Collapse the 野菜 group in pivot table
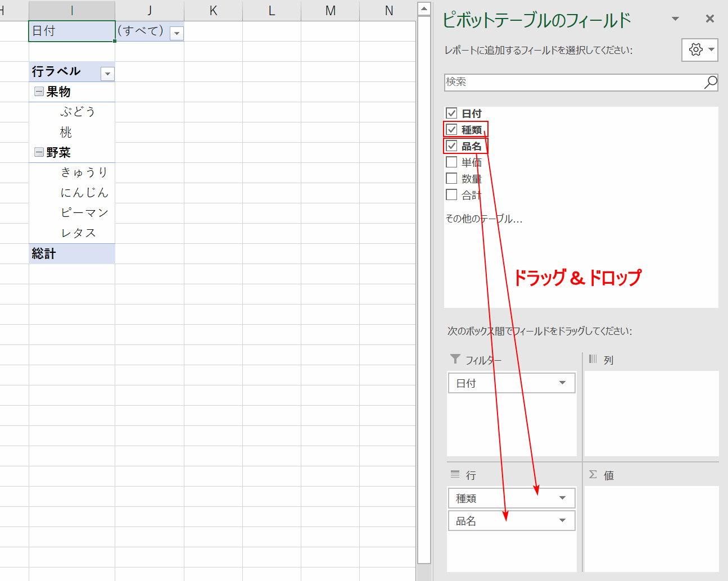728x581 pixels. tap(39, 152)
